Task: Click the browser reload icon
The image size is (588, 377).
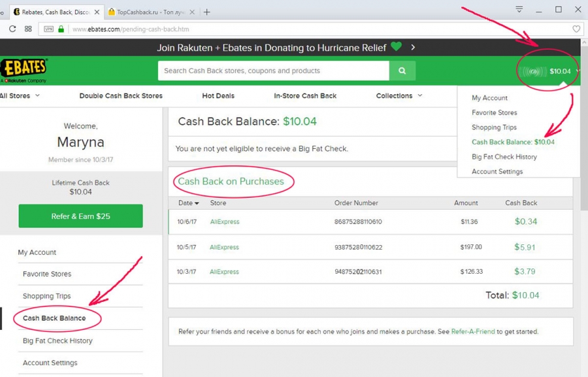Action: (x=12, y=29)
